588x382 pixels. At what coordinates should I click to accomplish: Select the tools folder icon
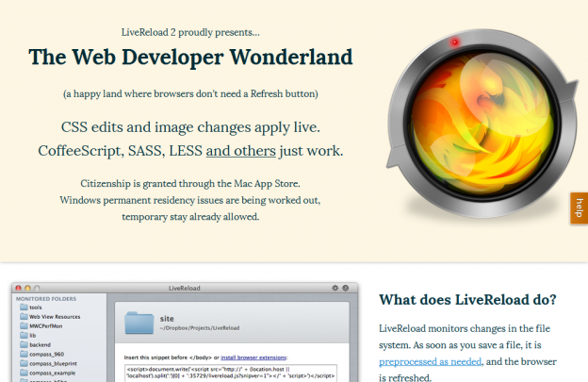[x=24, y=307]
